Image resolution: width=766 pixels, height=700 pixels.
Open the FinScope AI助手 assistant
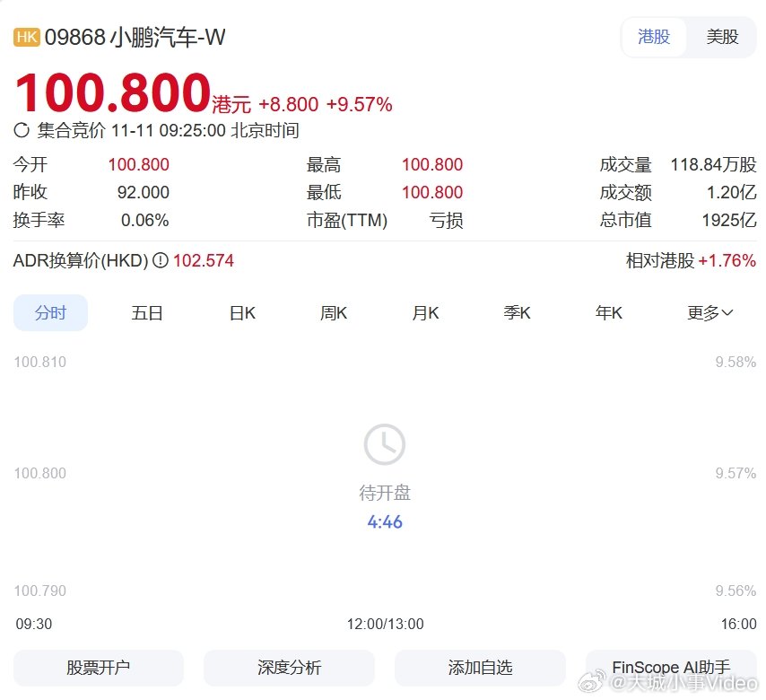coord(672,667)
